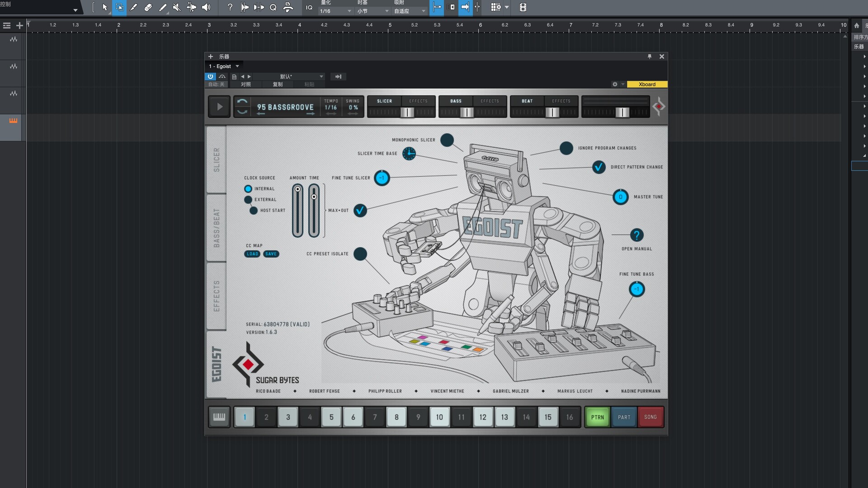Click CC Map SAVE button
The height and width of the screenshot is (488, 868).
271,254
